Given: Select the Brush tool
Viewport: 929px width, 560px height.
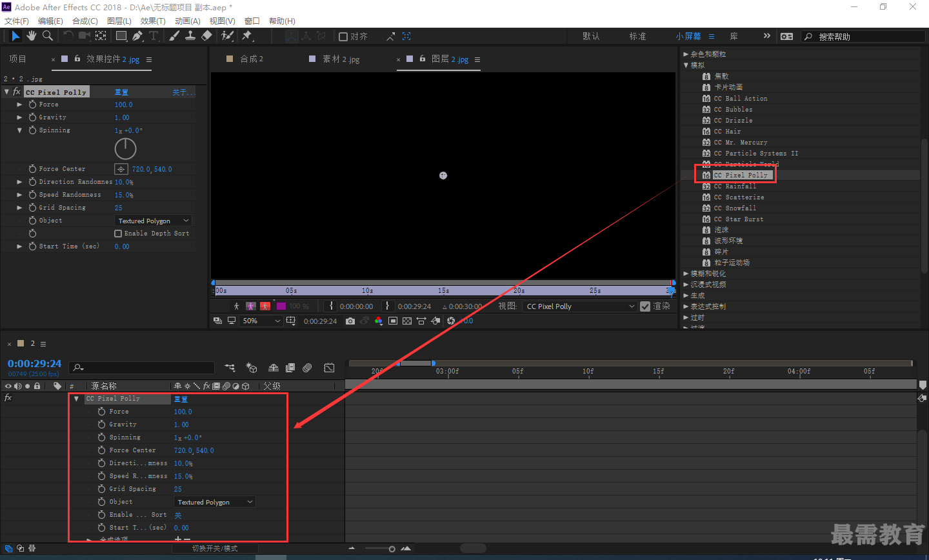Looking at the screenshot, I should 174,36.
